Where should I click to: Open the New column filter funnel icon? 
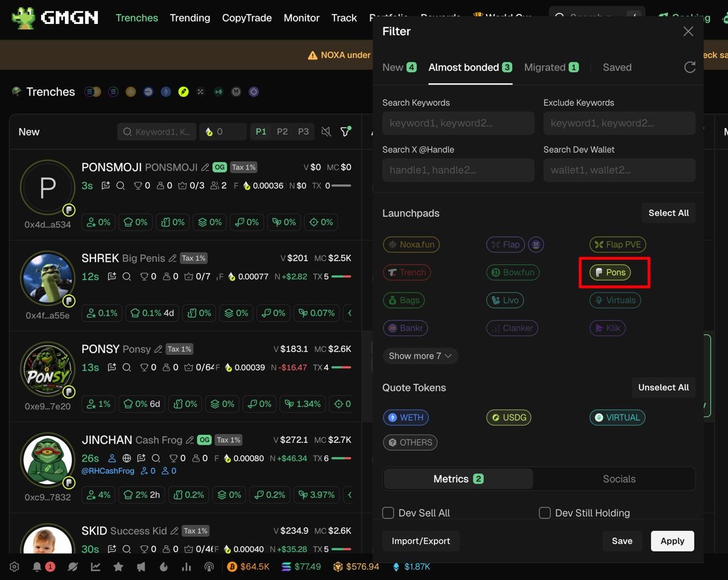[x=345, y=132]
